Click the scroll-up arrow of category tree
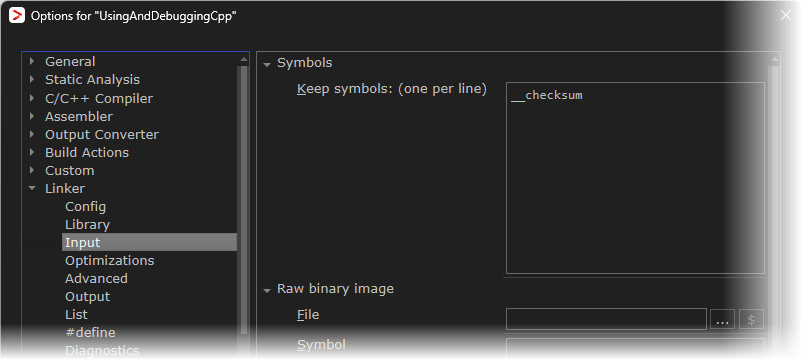The height and width of the screenshot is (360, 802). pyautogui.click(x=243, y=59)
